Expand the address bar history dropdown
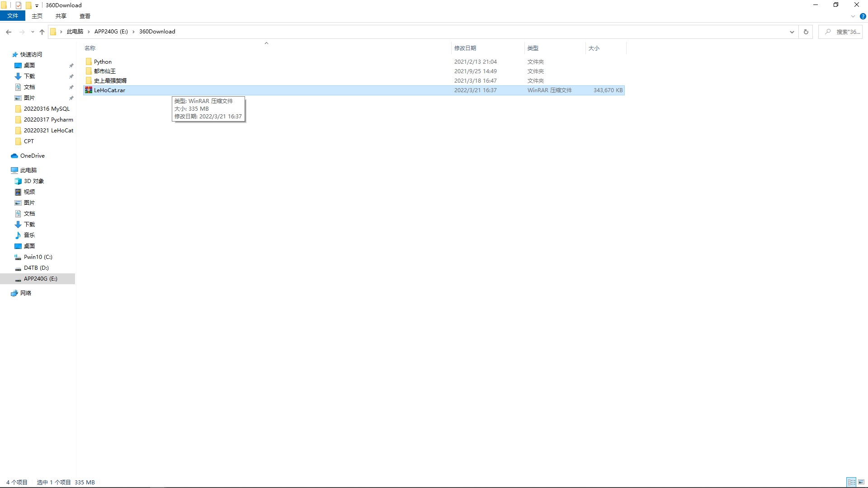Image resolution: width=868 pixels, height=488 pixels. coord(792,32)
